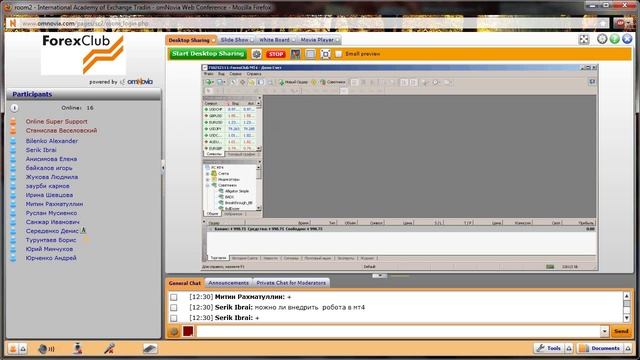Click the webcam presenter icon
Viewport: 640px width, 360px height.
coord(78,348)
